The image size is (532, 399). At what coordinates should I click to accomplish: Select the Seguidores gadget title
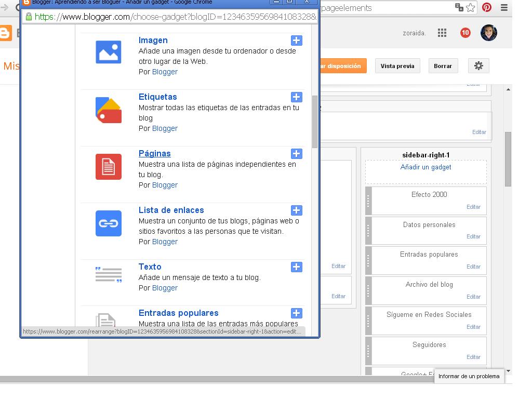[429, 345]
